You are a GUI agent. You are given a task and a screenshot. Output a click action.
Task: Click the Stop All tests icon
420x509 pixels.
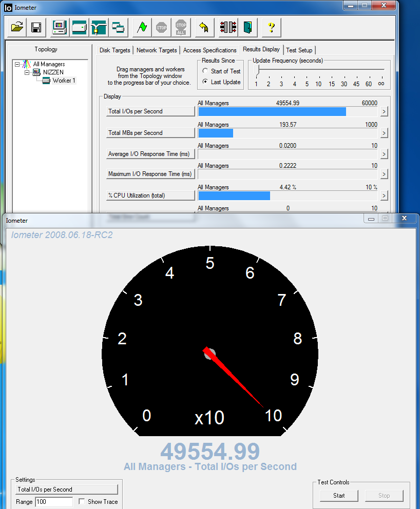point(181,27)
